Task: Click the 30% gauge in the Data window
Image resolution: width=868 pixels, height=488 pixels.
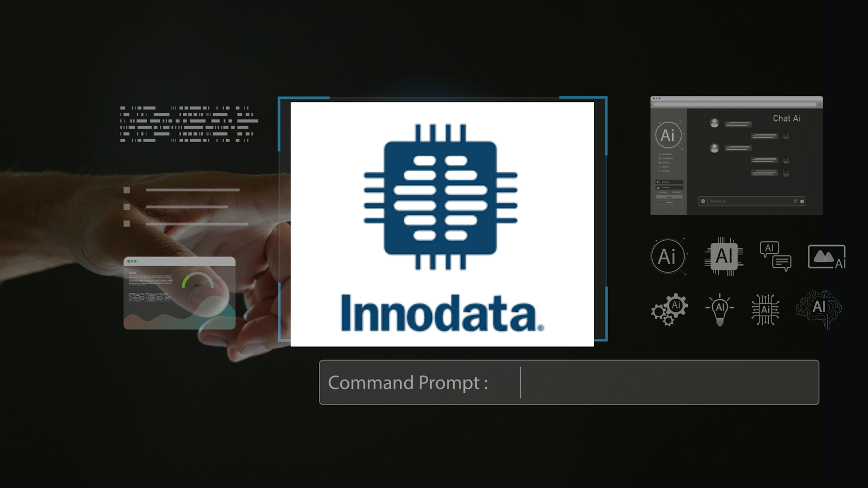Action: coord(199,280)
